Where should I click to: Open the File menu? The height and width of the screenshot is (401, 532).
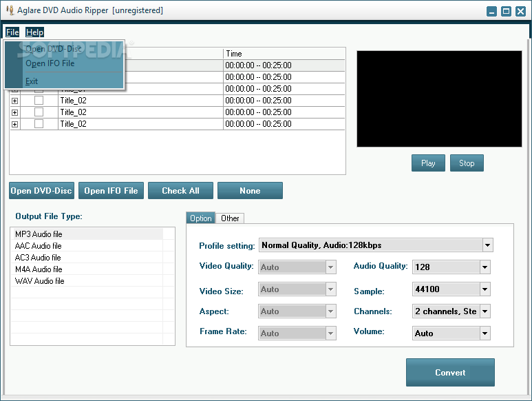pos(12,32)
